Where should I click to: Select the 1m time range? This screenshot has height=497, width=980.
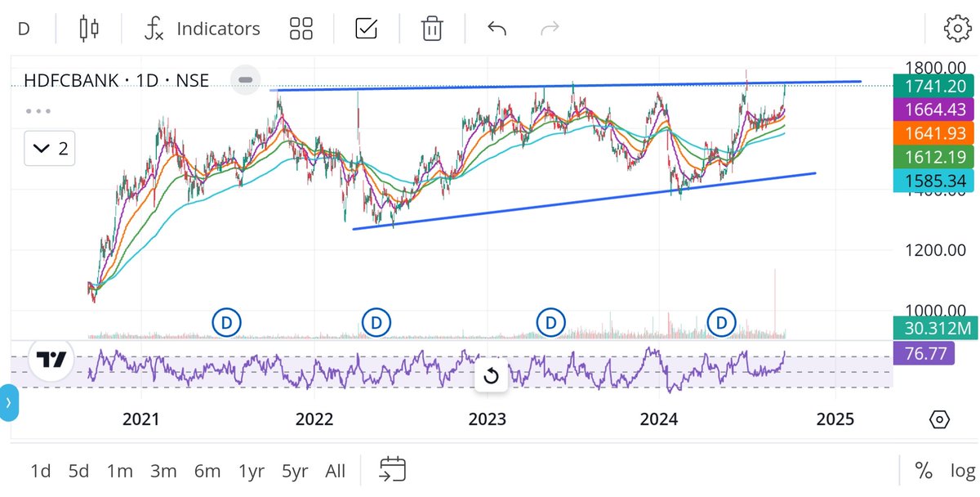click(x=119, y=471)
